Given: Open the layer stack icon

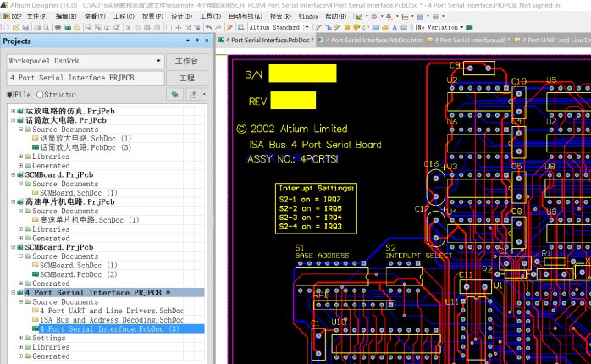Looking at the screenshot, I should click(58, 27).
